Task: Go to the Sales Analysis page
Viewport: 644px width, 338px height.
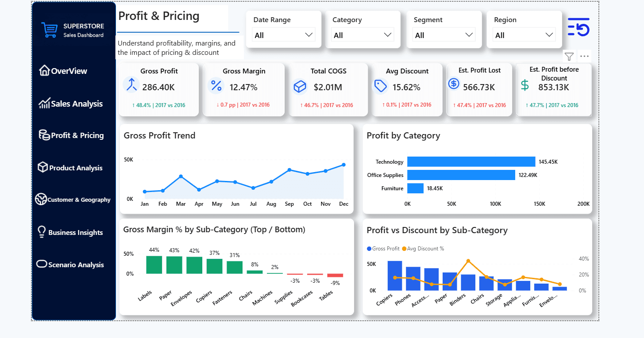Action: (x=77, y=104)
